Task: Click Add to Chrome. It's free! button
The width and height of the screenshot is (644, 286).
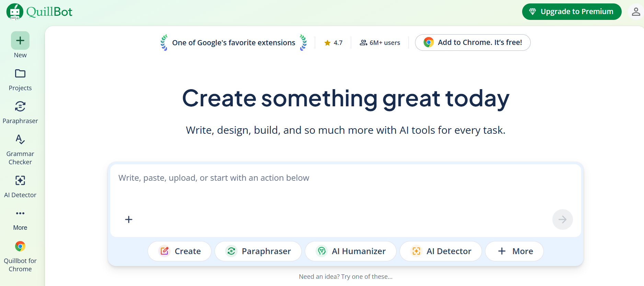Action: tap(473, 43)
